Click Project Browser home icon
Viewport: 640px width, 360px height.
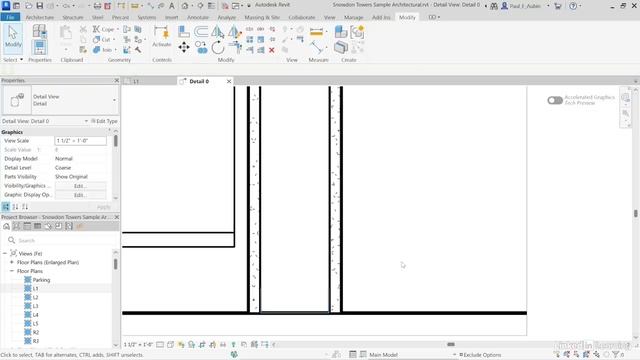point(7,226)
